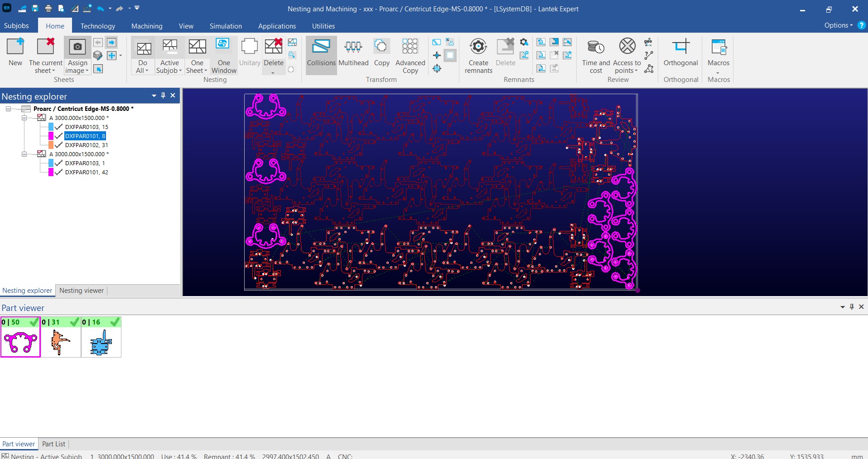Go to next sheet arrow icon
The image size is (868, 459).
(x=111, y=42)
